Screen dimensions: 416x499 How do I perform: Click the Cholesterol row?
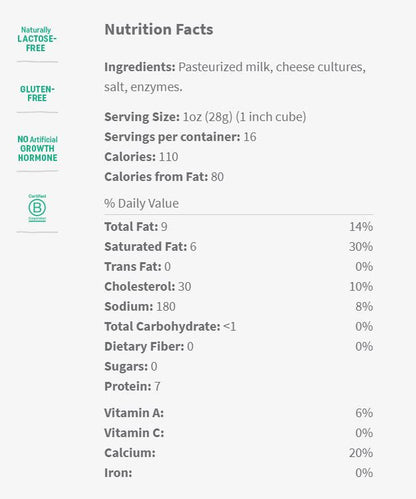[x=239, y=287]
